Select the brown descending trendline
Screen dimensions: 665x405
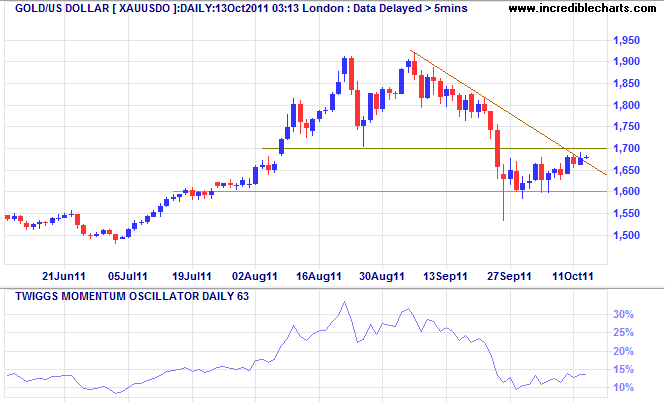click(509, 112)
